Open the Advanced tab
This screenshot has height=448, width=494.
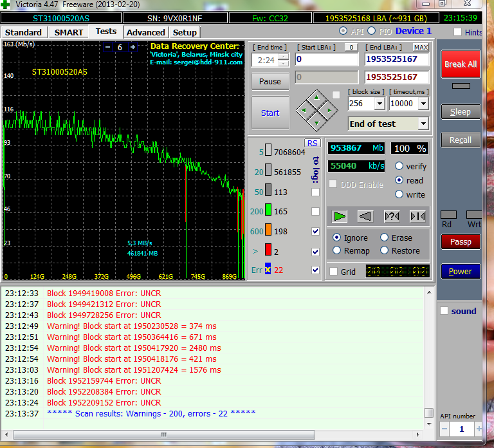[x=145, y=32]
